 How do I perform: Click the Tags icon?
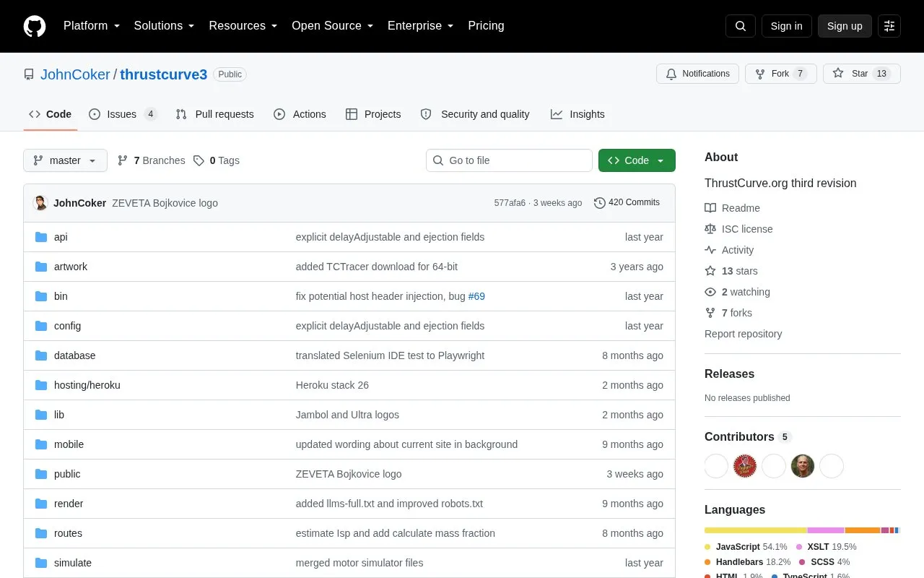tap(199, 160)
